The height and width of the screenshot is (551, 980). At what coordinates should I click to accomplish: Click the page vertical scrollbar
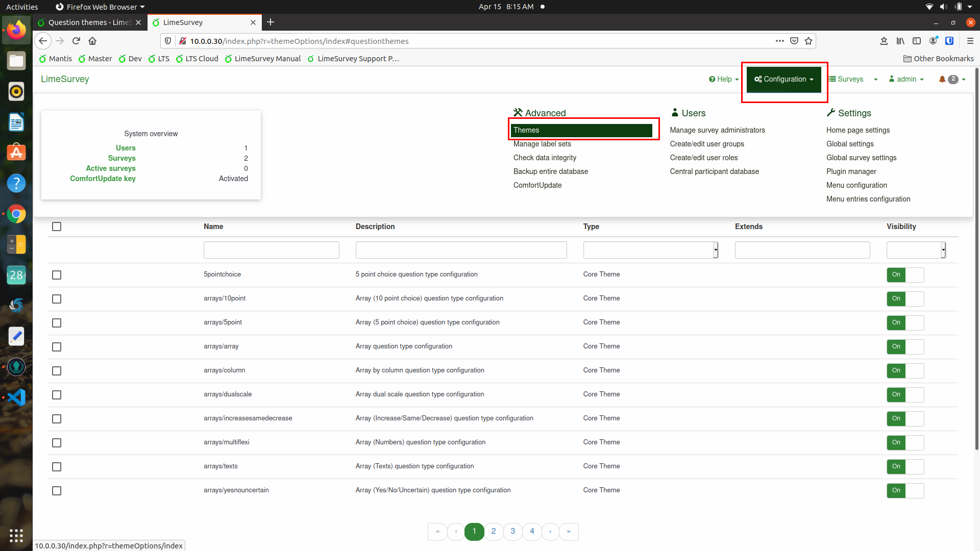976,255
